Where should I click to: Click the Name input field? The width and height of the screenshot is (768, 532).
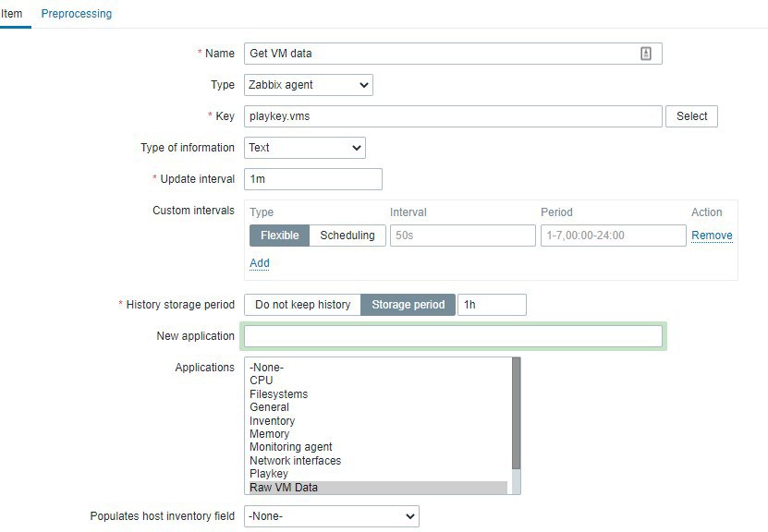[x=453, y=54]
